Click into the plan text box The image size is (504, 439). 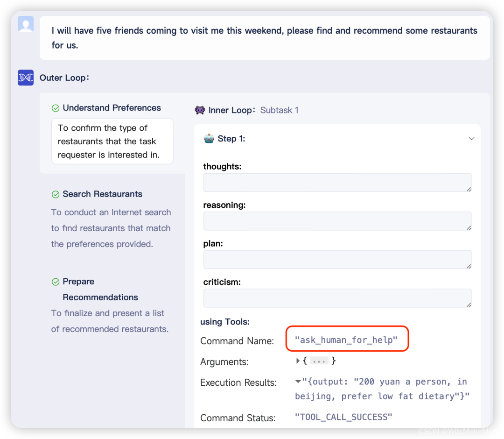point(337,260)
